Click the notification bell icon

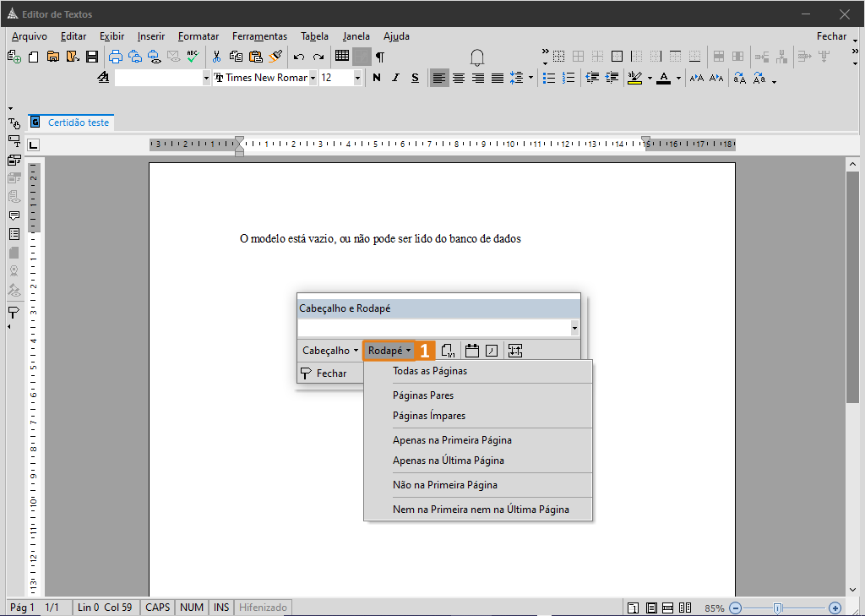[477, 57]
